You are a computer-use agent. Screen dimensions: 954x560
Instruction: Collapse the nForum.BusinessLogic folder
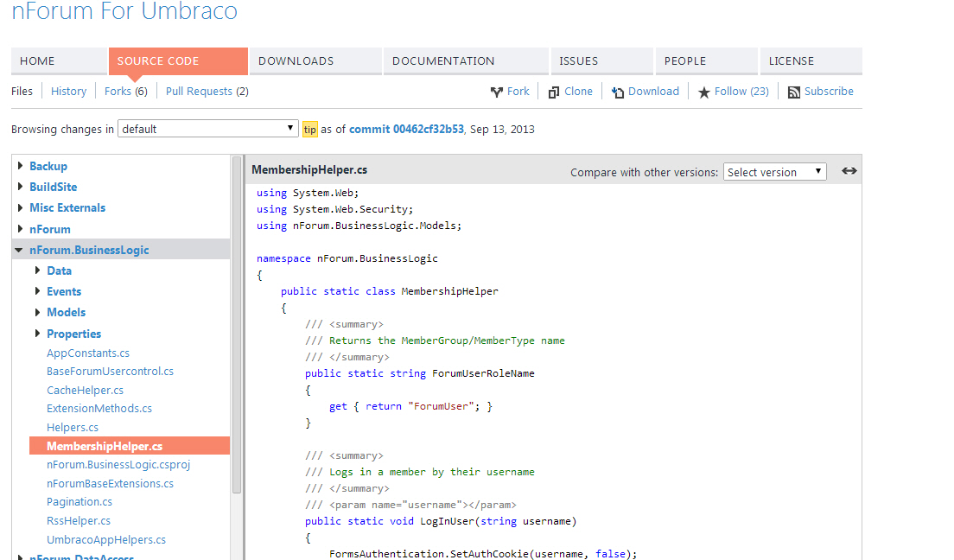[x=19, y=250]
